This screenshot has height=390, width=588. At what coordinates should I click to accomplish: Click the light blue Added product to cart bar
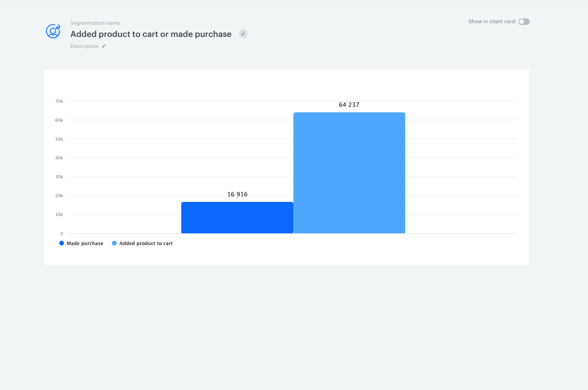tap(349, 173)
